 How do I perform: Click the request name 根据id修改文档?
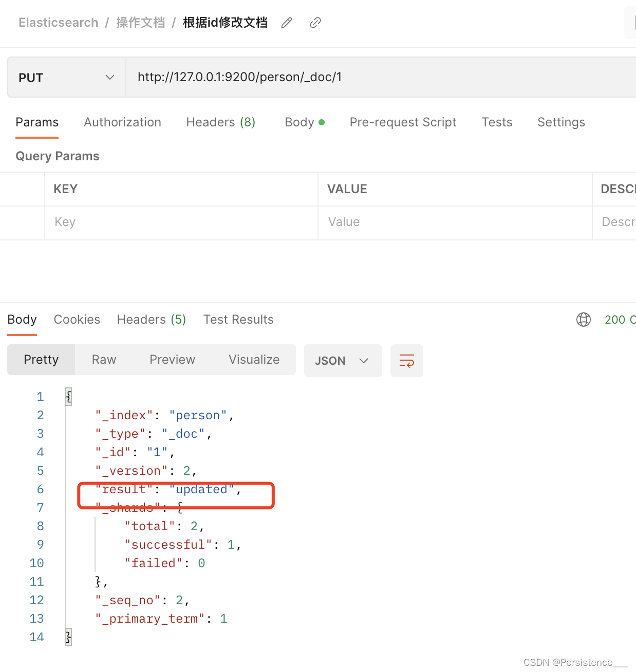point(225,23)
